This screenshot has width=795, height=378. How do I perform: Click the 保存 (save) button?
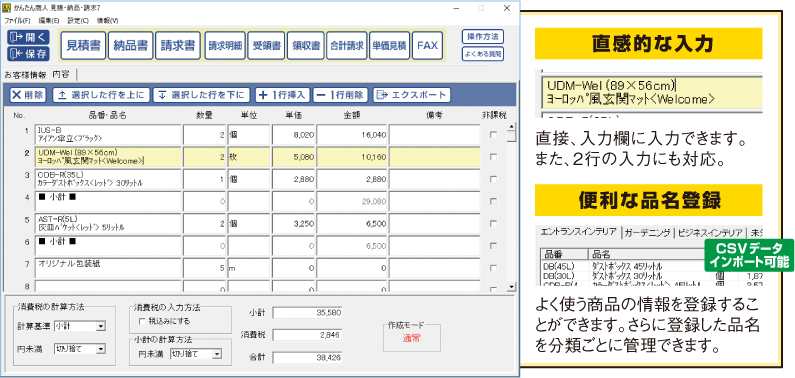28,53
